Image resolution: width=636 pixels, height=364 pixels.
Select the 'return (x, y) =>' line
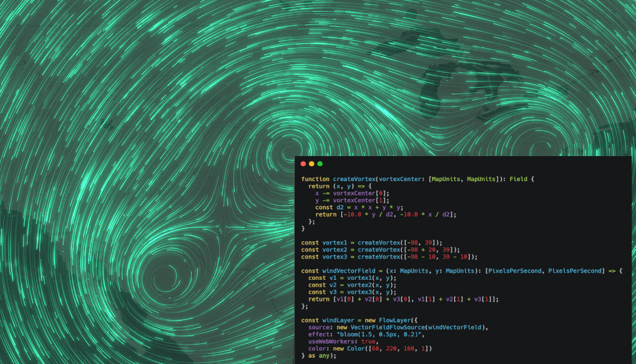click(x=340, y=186)
